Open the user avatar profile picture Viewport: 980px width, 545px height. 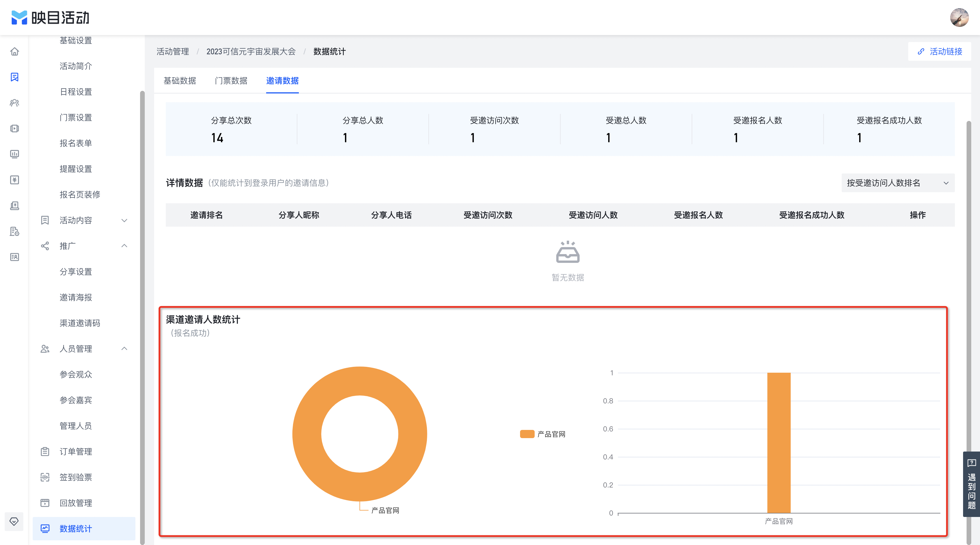click(x=959, y=18)
